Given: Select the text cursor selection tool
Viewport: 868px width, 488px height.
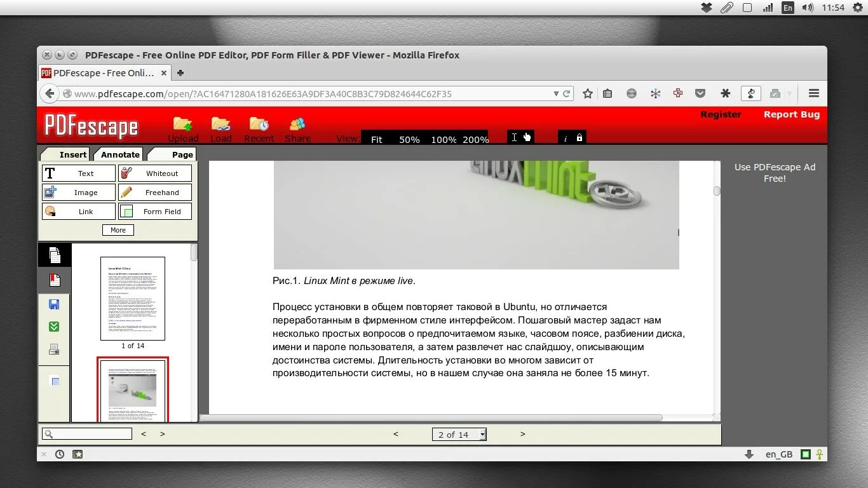Looking at the screenshot, I should [514, 137].
